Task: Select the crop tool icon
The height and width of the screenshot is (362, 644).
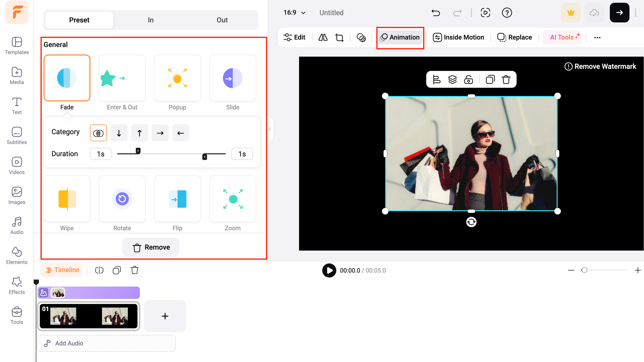Action: pyautogui.click(x=339, y=37)
